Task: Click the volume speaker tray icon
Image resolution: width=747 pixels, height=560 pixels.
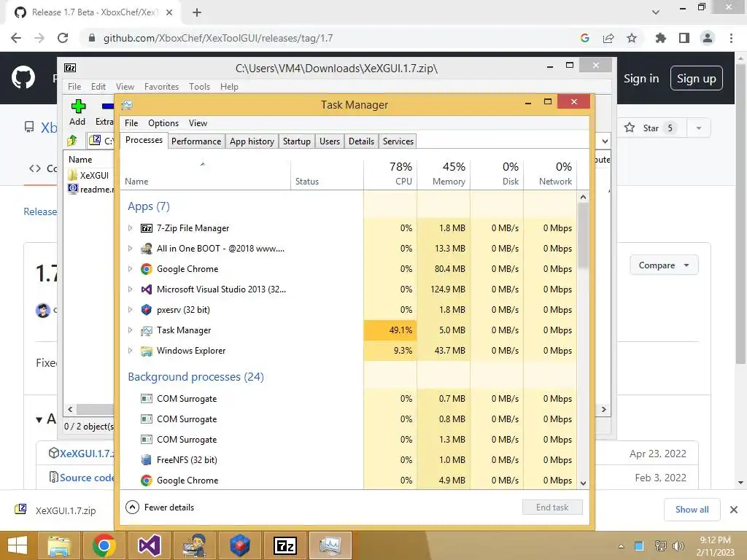Action: point(678,546)
